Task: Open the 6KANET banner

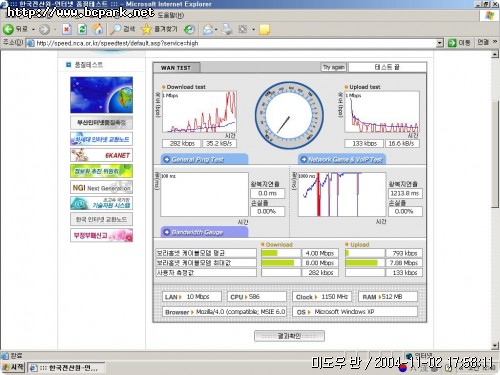Action: [x=101, y=155]
